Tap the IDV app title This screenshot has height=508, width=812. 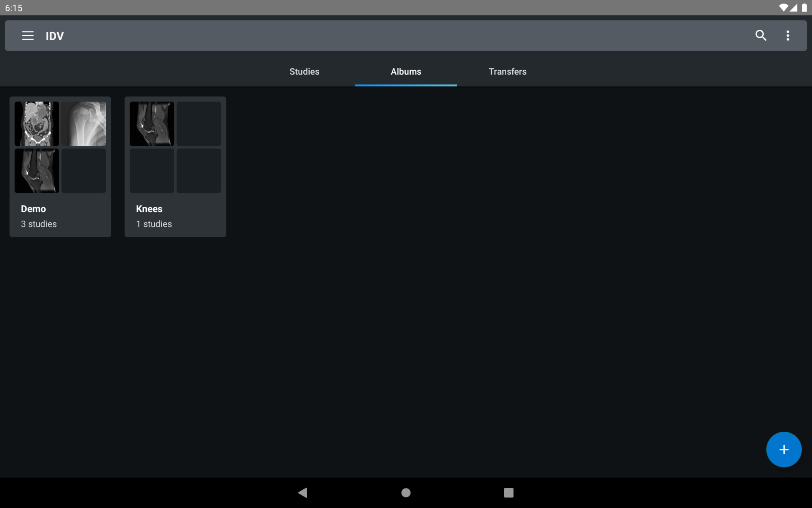pos(55,35)
